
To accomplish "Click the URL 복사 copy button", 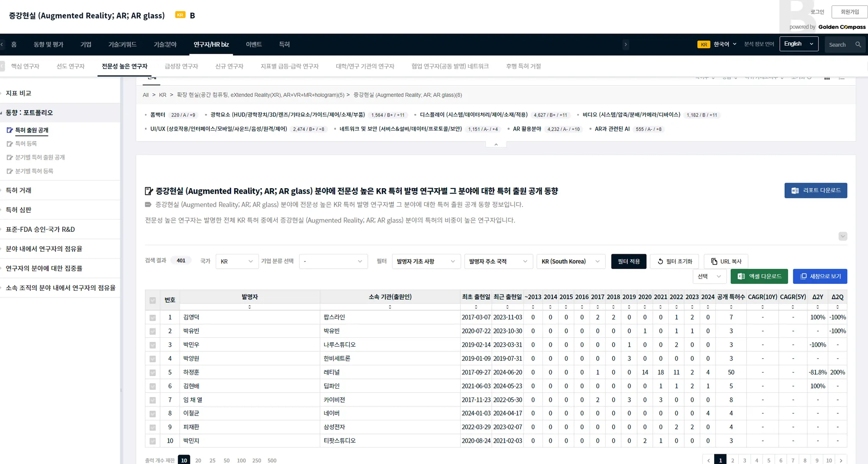I will (x=726, y=261).
